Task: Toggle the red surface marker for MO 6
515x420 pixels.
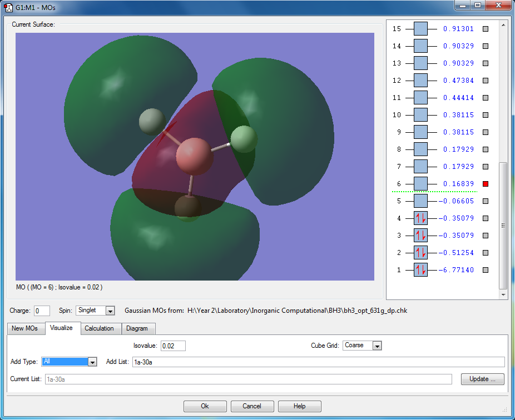Action: [486, 184]
